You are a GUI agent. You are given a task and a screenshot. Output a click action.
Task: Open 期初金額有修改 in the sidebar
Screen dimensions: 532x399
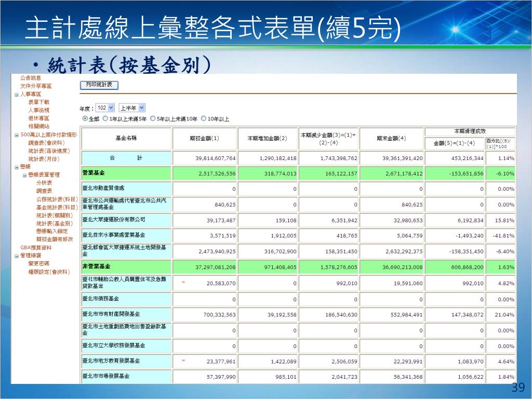tap(55, 240)
